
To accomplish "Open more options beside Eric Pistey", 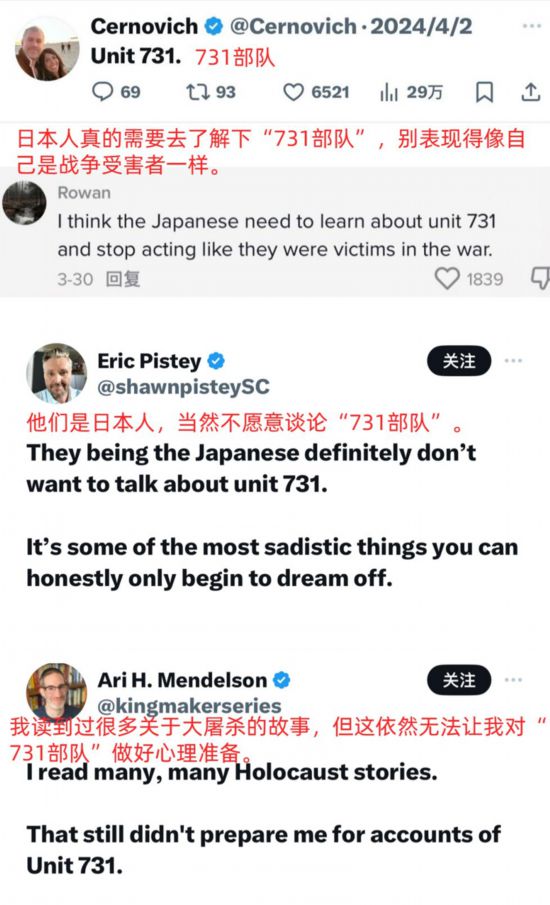I will (513, 361).
